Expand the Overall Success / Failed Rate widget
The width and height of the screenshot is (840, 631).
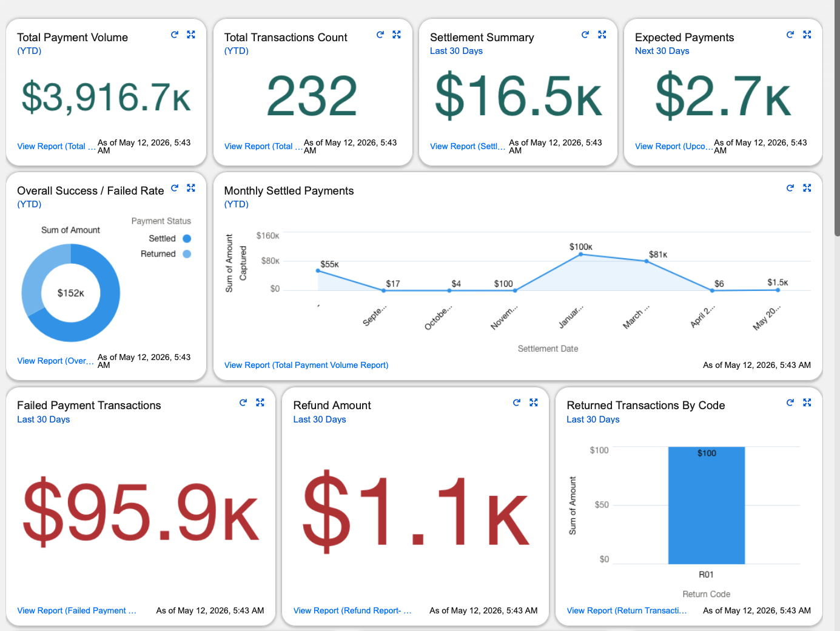coord(191,188)
